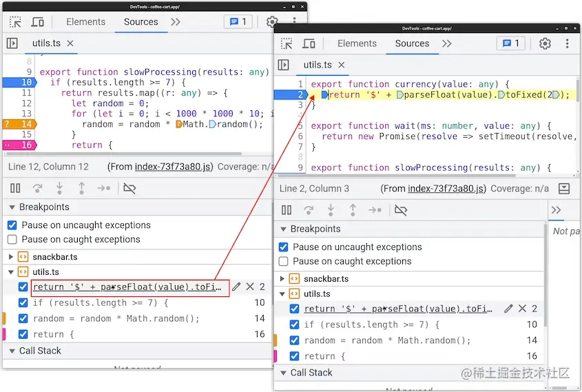Collapse Breakpoints section in right window

(x=283, y=229)
